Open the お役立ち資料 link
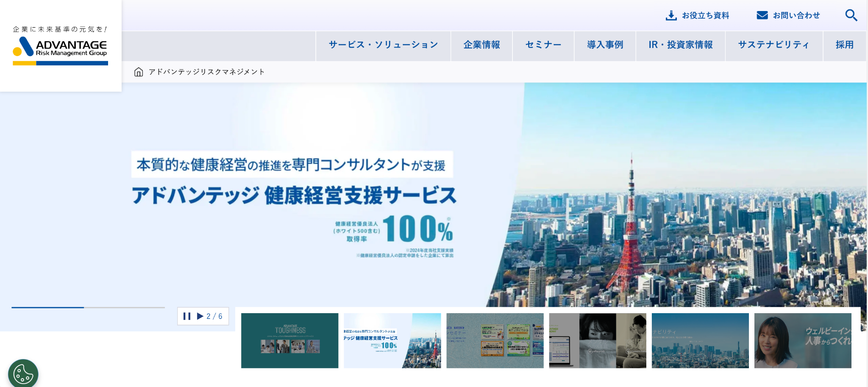This screenshot has width=868, height=387. (x=697, y=15)
